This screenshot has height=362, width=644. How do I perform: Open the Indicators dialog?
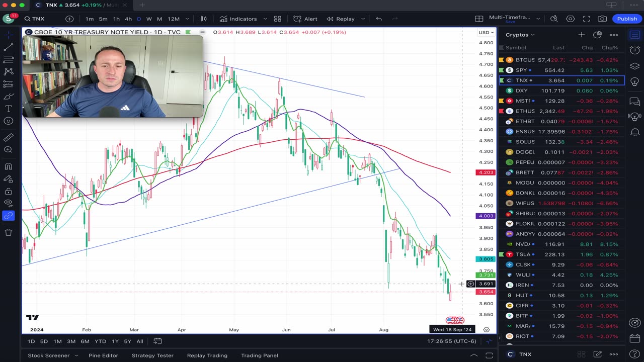(238, 19)
